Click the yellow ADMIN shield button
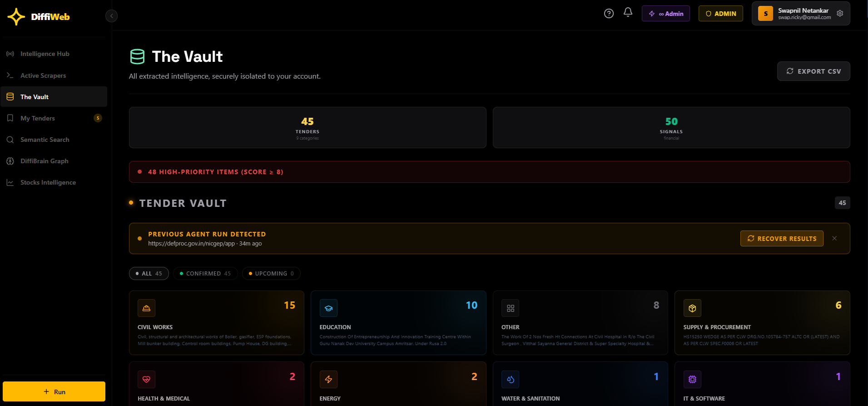Image resolution: width=868 pixels, height=406 pixels. pyautogui.click(x=721, y=14)
